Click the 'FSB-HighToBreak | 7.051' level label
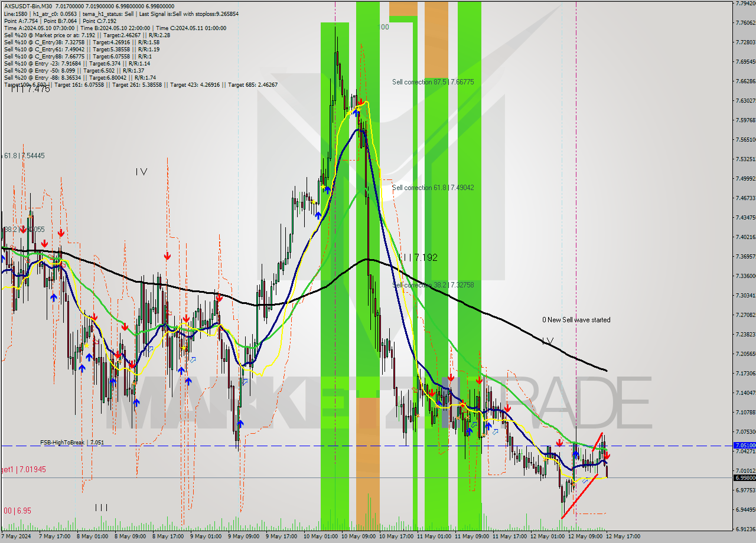Viewport: 756px width, 543px height. (71, 442)
